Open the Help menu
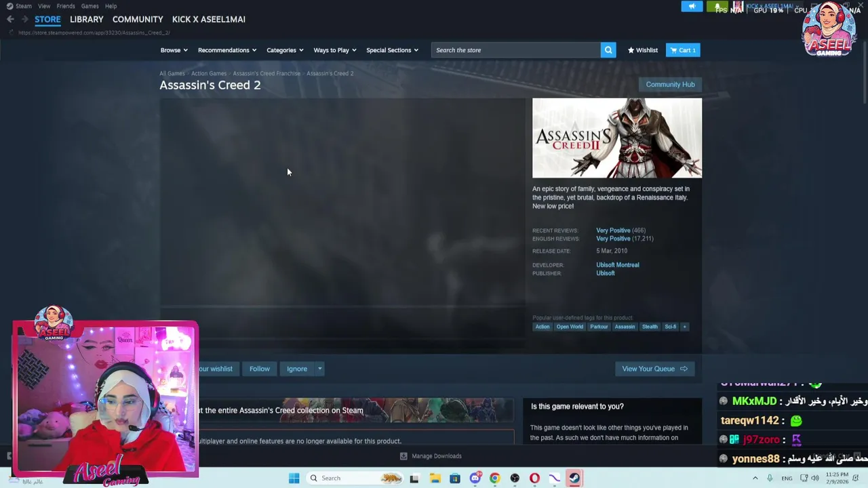Viewport: 868px width, 488px height. (x=111, y=6)
